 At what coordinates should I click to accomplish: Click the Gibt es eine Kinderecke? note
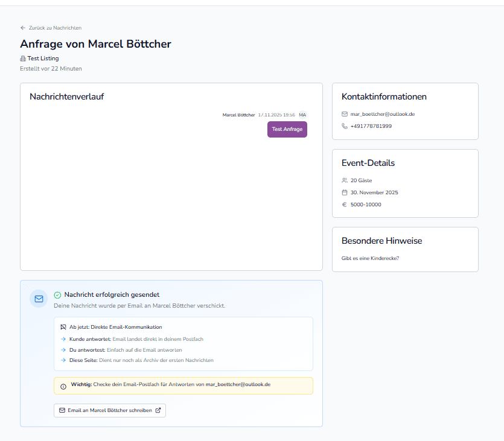point(370,258)
